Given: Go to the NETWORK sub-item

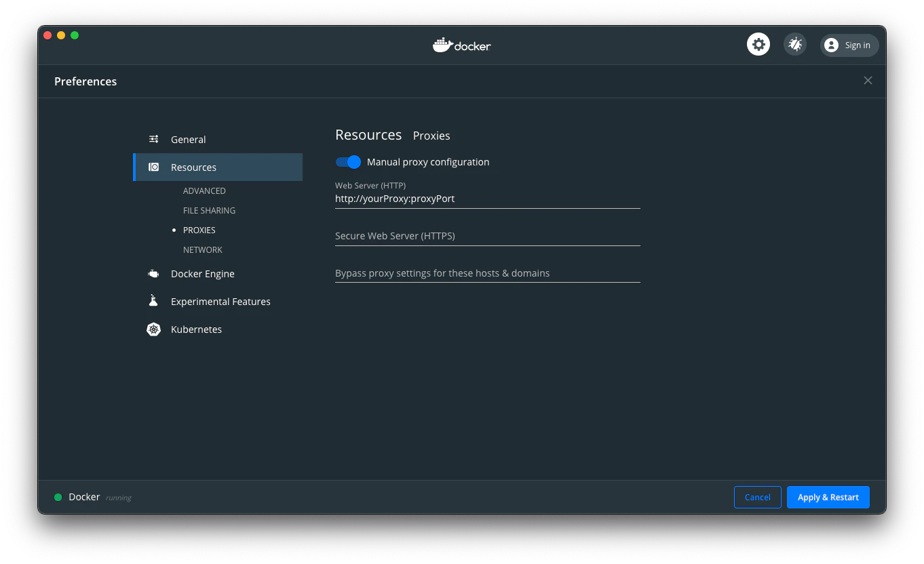Looking at the screenshot, I should pyautogui.click(x=203, y=250).
